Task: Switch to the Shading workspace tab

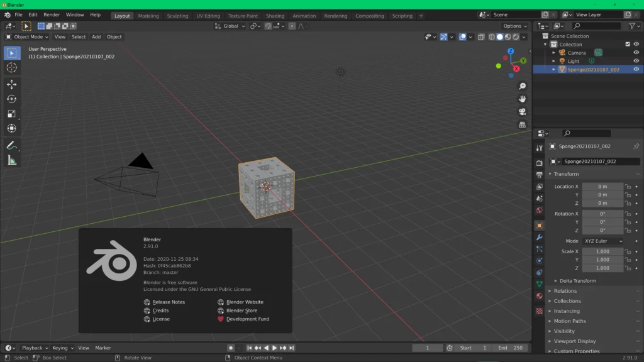Action: pyautogui.click(x=275, y=16)
